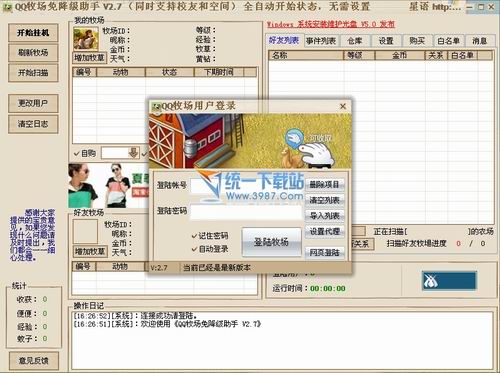Click the 设置代理 button
500x373 pixels.
(325, 231)
